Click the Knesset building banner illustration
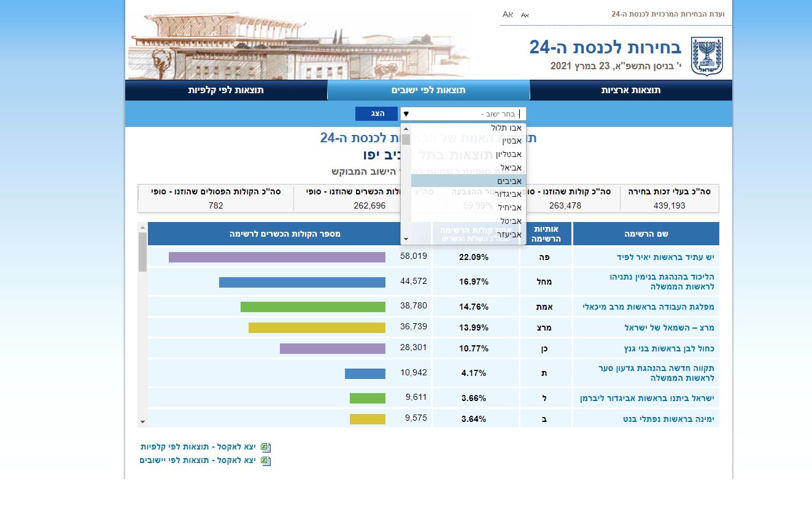The width and height of the screenshot is (812, 509). click(299, 46)
